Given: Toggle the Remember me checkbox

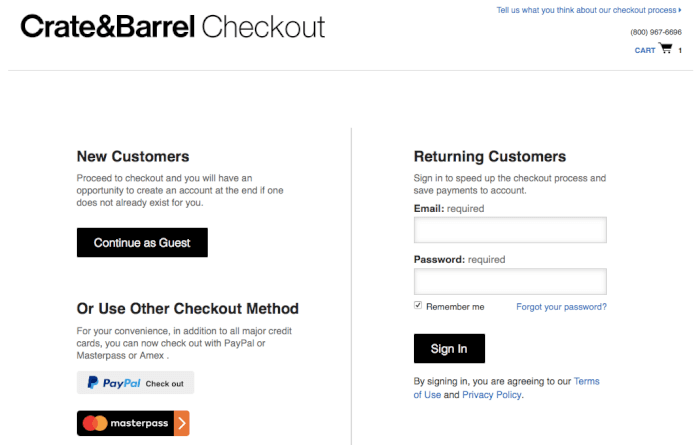Looking at the screenshot, I should (418, 306).
